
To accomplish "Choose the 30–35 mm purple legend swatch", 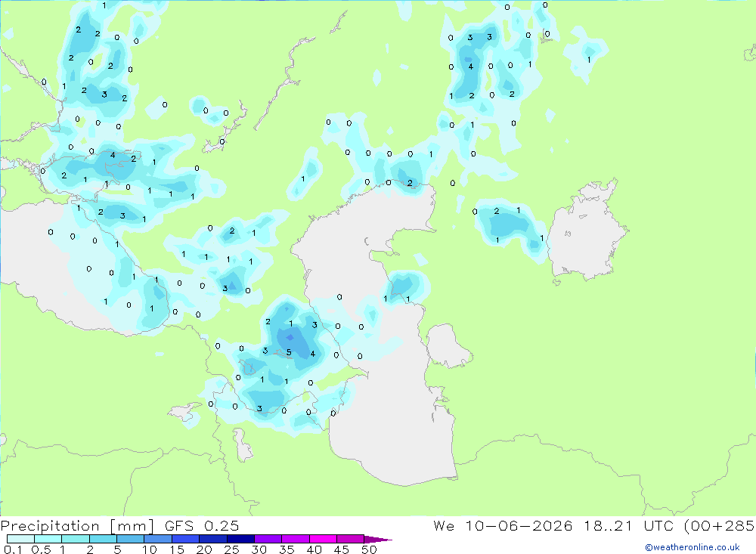I will [268, 539].
